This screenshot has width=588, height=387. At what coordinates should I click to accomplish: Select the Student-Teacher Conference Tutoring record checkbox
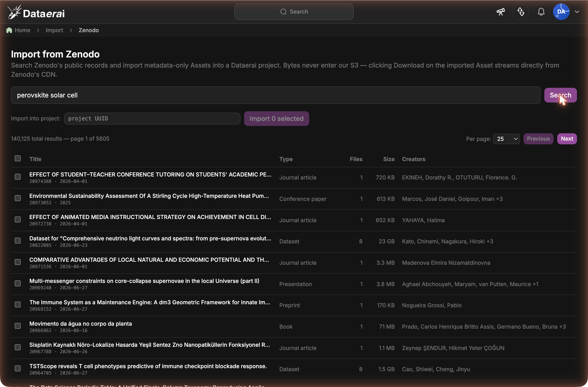[x=17, y=177]
